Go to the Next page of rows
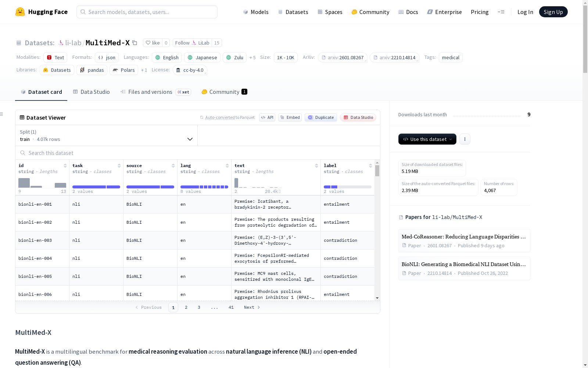Image resolution: width=588 pixels, height=368 pixels. pos(252,307)
